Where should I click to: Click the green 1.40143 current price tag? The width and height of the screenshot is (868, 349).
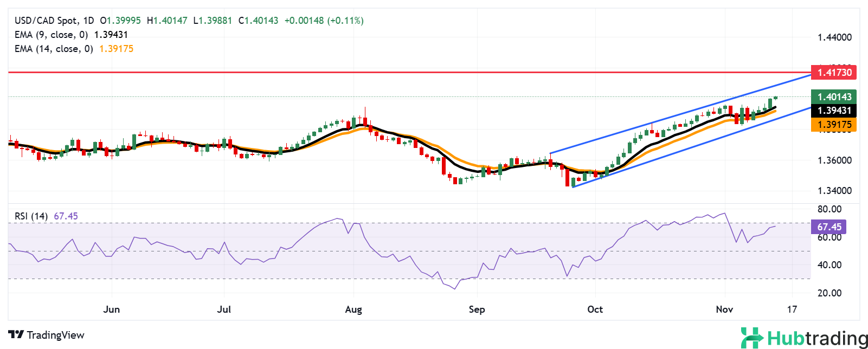pos(834,97)
